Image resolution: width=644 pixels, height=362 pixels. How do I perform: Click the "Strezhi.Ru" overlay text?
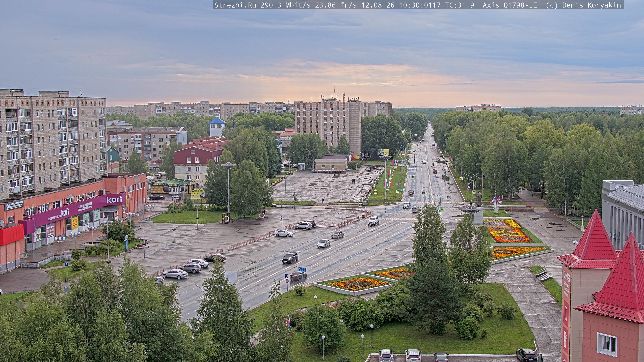click(x=235, y=5)
